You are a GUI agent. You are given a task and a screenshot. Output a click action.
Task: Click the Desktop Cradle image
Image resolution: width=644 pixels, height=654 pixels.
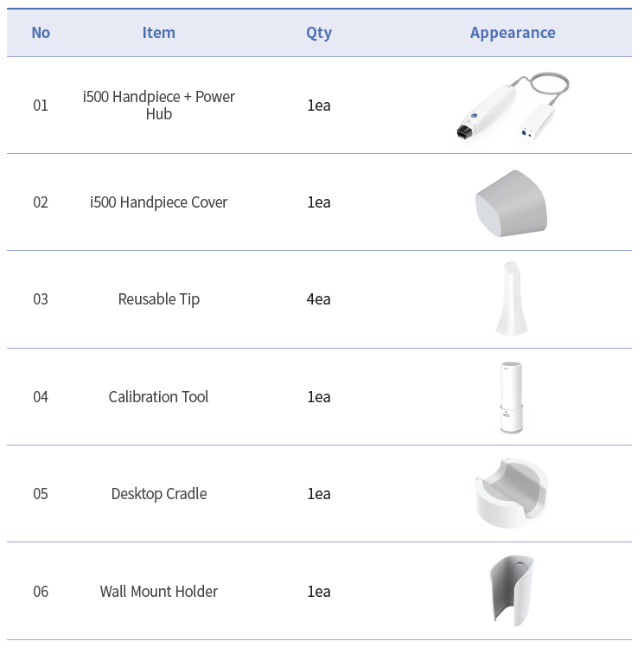[x=512, y=493]
